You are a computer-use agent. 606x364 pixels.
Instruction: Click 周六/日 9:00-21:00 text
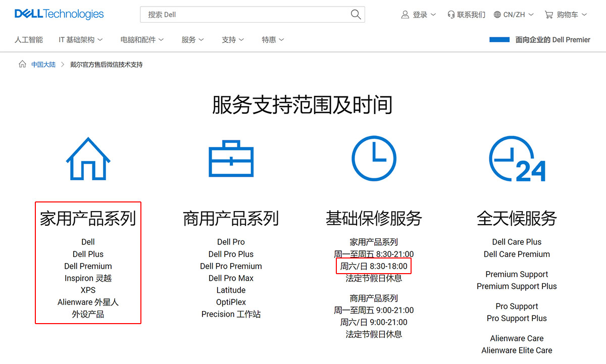click(374, 322)
